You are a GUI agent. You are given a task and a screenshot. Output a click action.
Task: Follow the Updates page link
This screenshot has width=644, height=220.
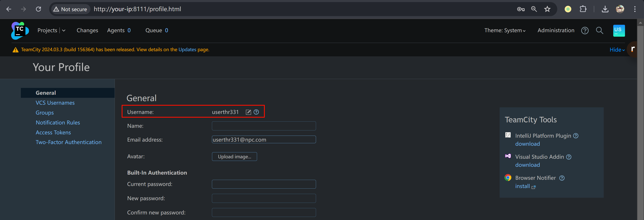pyautogui.click(x=187, y=50)
